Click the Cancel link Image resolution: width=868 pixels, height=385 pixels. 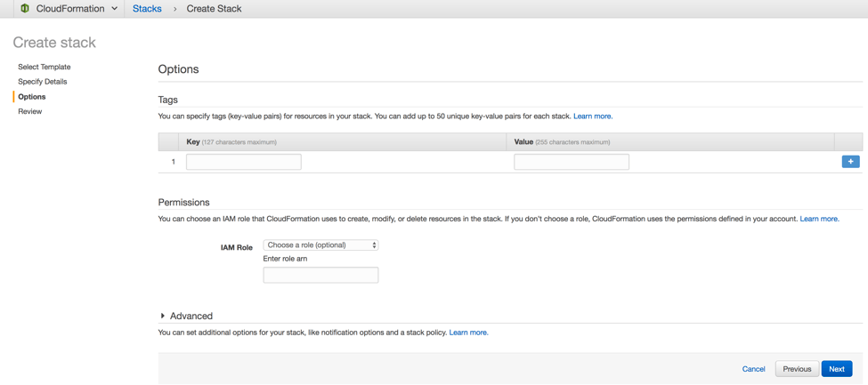point(753,369)
